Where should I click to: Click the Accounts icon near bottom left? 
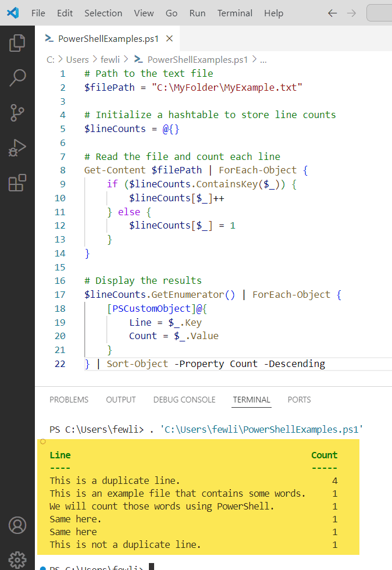17,525
